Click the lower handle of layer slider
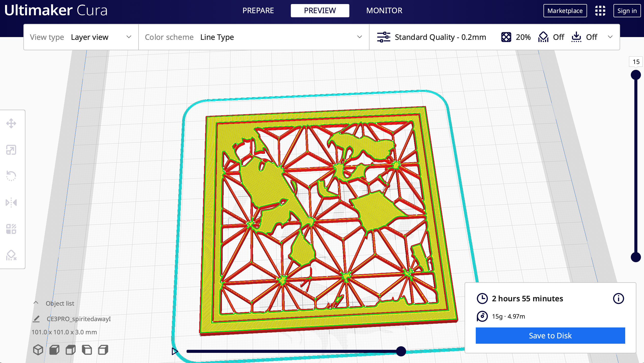644x363 pixels. pyautogui.click(x=636, y=257)
